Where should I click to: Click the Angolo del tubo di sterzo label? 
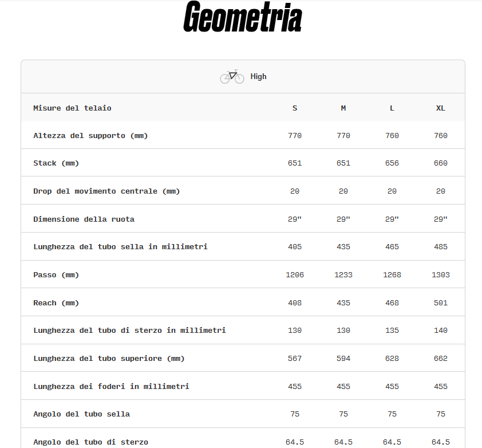pos(90,442)
